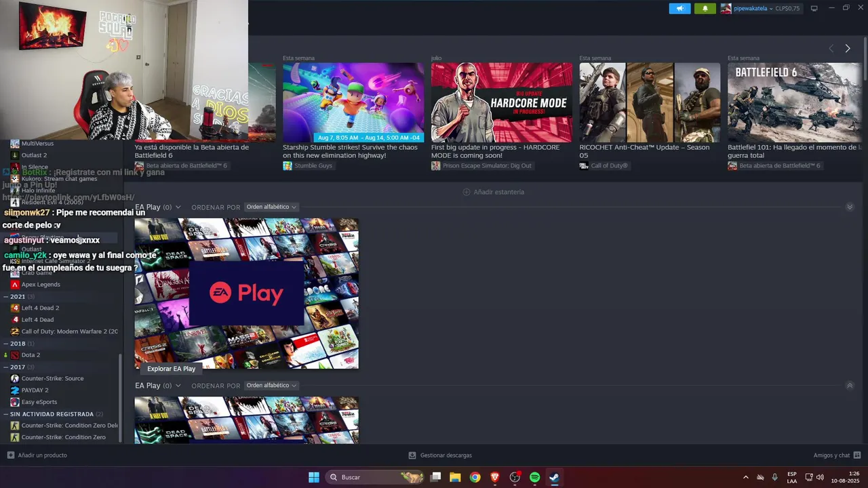Image resolution: width=868 pixels, height=488 pixels.
Task: Click the OBS icon in the taskbar
Action: click(515, 477)
